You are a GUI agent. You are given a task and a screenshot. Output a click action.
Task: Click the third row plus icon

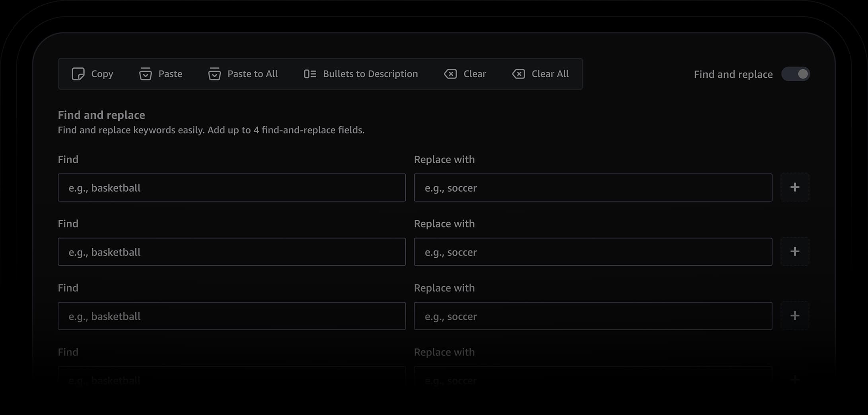795,315
